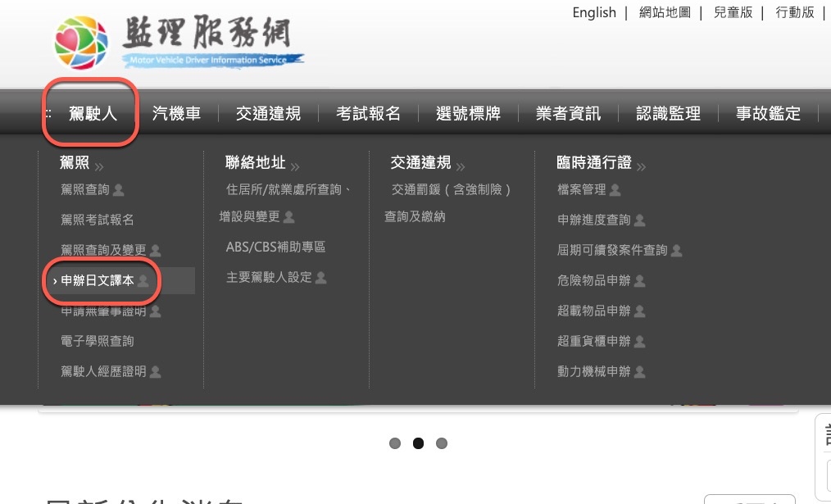This screenshot has width=831, height=504.
Task: Click the user icon beside 申辦進度查詢
Action: coord(640,220)
